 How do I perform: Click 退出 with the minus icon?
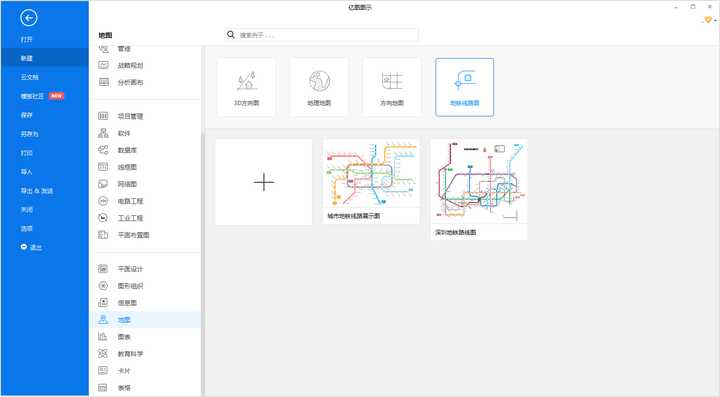point(31,247)
